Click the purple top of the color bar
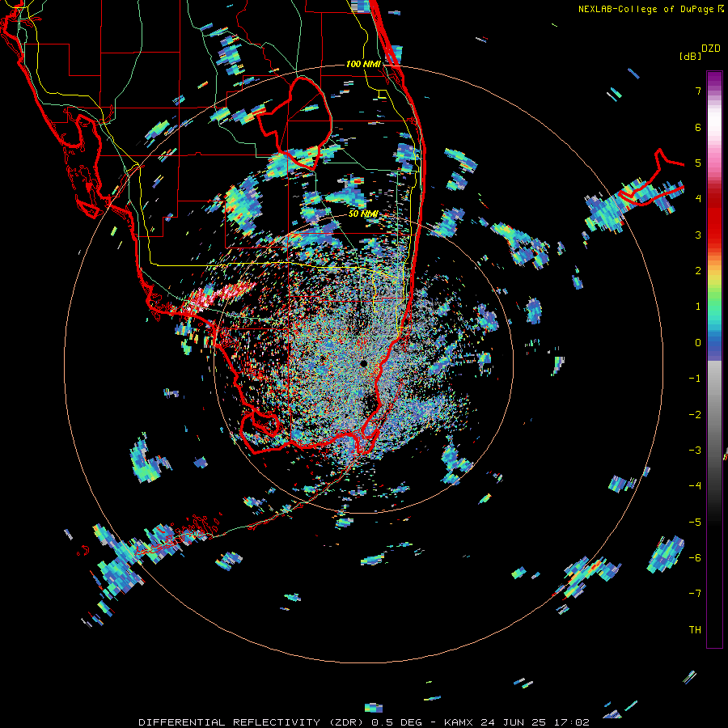This screenshot has height=728, width=728. pos(714,79)
